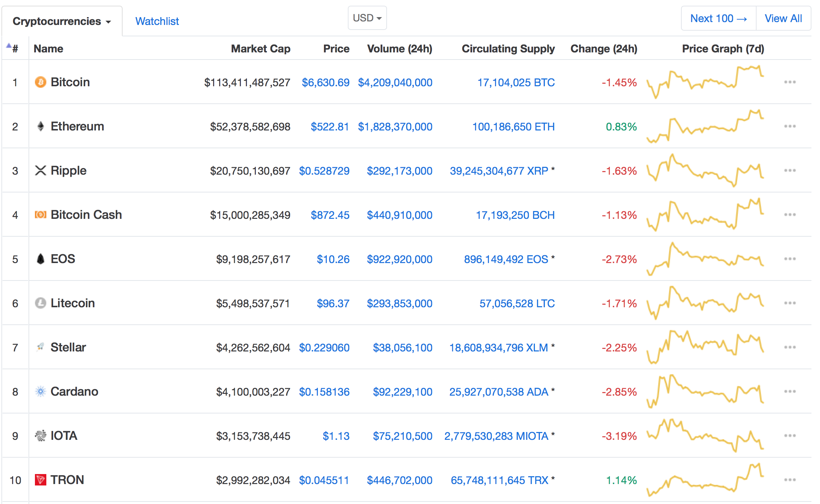820x504 pixels.
Task: Click the EOS logo icon
Action: [x=40, y=259]
